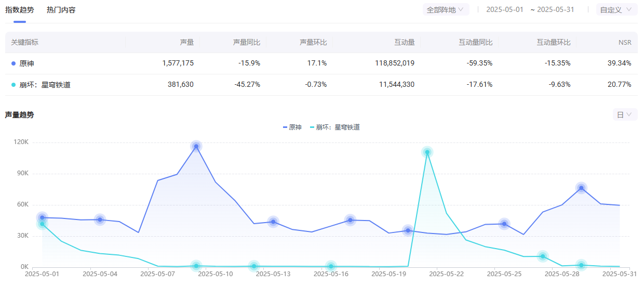Click the 2025-05-10 x-axis label
This screenshot has width=644, height=285.
215,274
